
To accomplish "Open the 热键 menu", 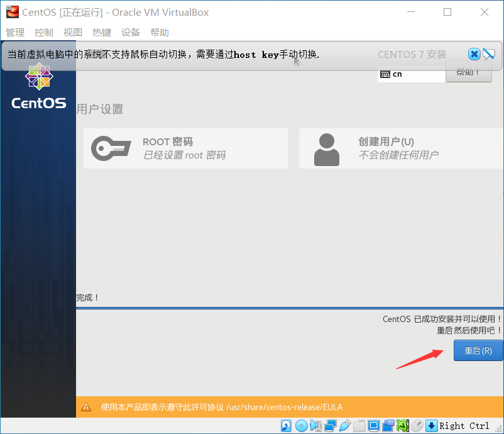I will coord(102,33).
